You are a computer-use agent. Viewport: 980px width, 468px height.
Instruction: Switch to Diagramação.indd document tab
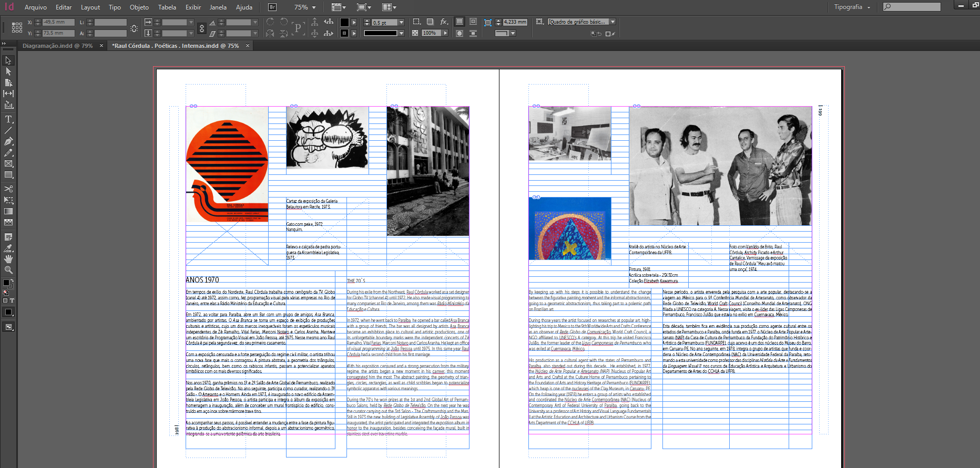58,46
